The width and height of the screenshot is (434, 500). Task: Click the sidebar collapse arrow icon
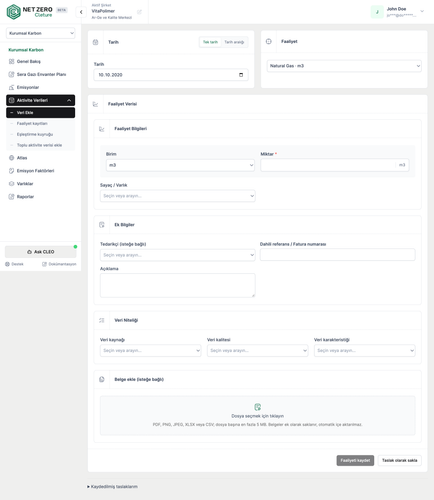point(81,12)
